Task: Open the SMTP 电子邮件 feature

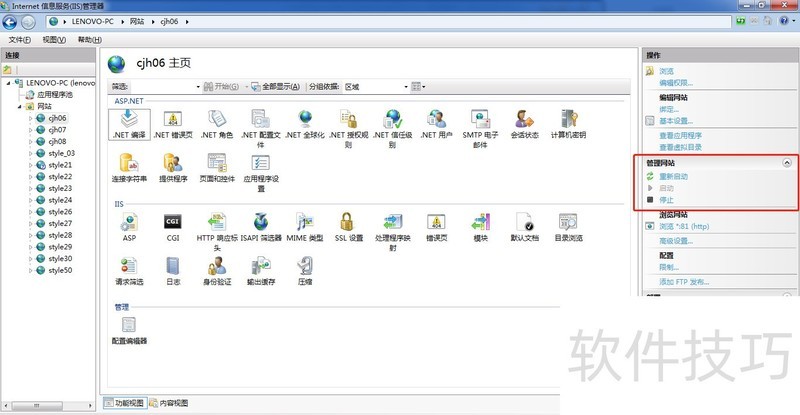Action: (480, 129)
